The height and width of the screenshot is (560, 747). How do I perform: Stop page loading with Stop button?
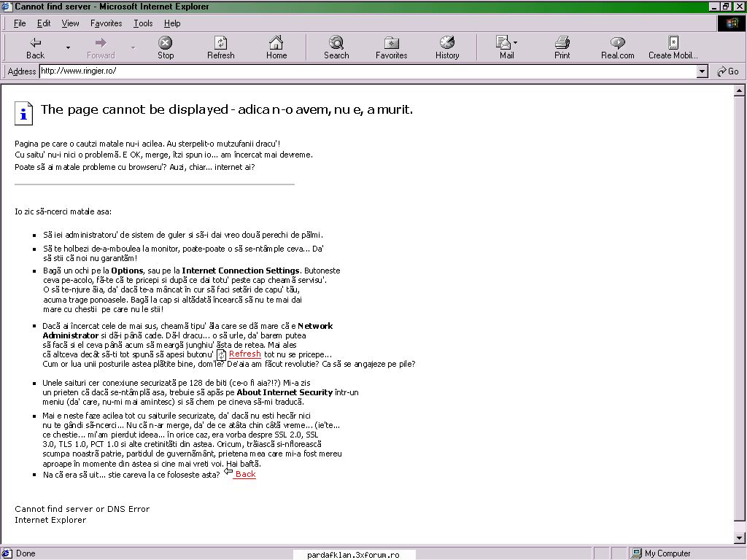166,47
